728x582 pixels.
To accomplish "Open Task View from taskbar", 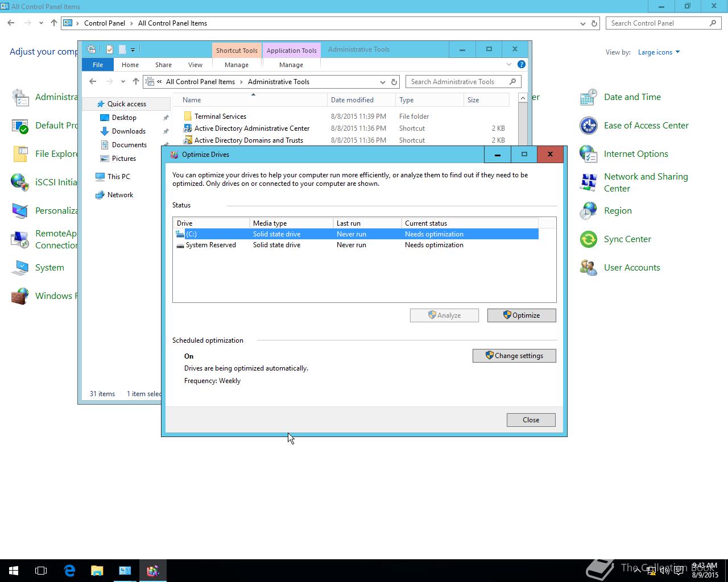I will point(41,571).
